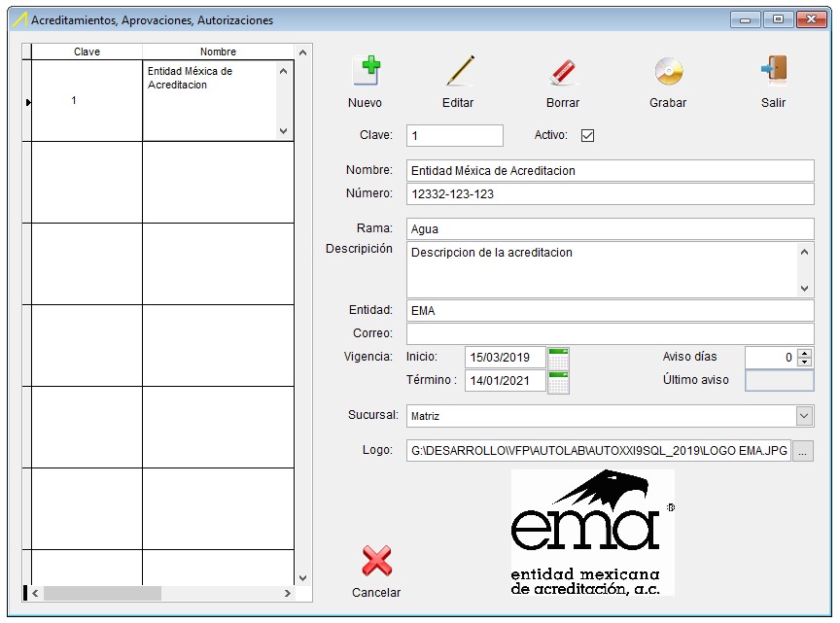Click the Clave input field
The width and height of the screenshot is (840, 623).
point(455,135)
